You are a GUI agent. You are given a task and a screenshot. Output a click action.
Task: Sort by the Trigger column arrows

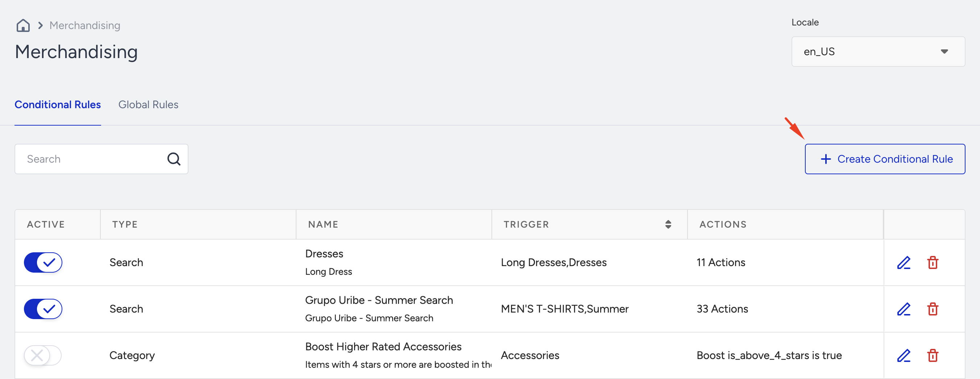[x=668, y=224]
